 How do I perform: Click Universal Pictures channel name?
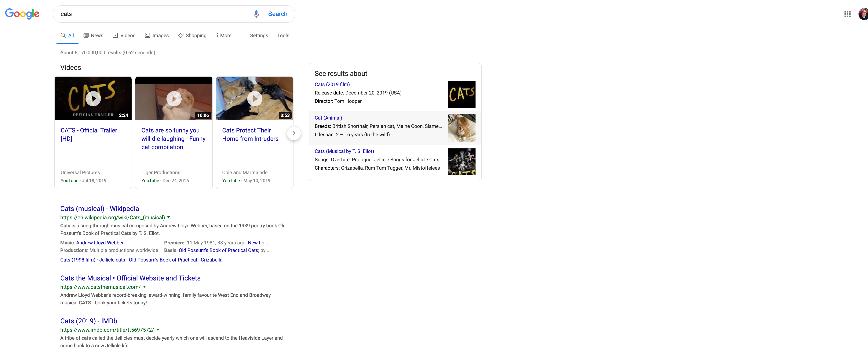(80, 173)
